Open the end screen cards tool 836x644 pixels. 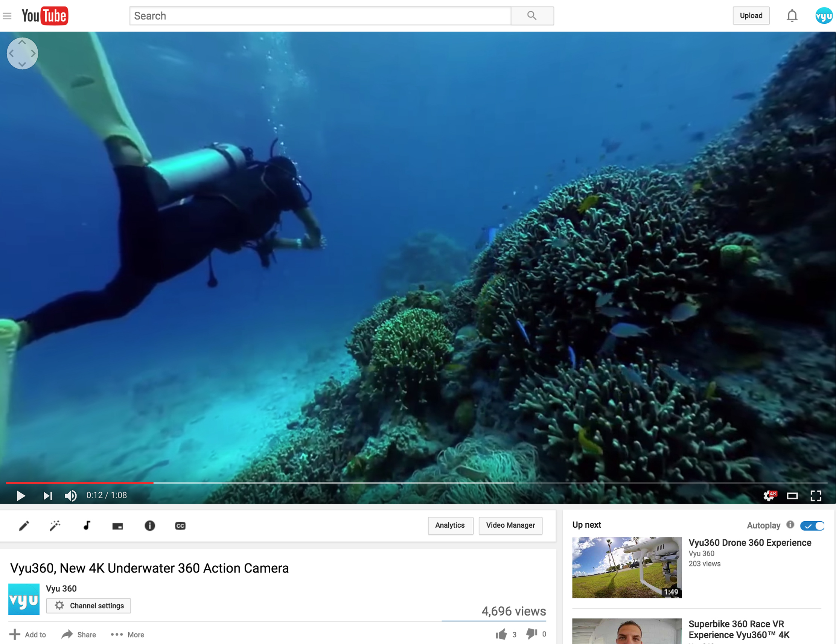(117, 526)
